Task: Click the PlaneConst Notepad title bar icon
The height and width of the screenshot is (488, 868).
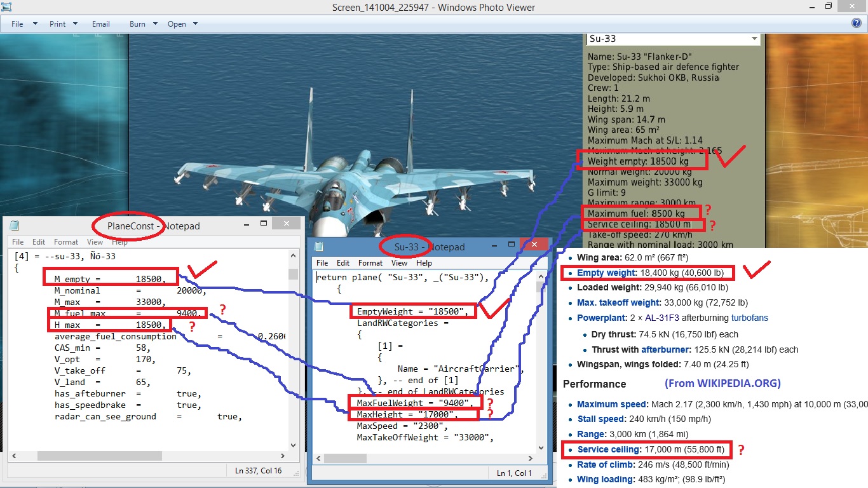Action: (x=14, y=225)
